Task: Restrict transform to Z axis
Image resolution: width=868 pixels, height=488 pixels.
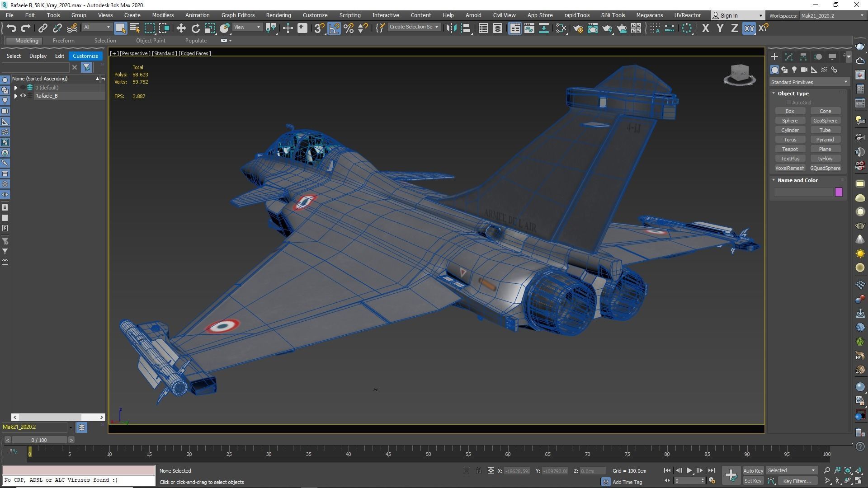Action: pyautogui.click(x=734, y=28)
